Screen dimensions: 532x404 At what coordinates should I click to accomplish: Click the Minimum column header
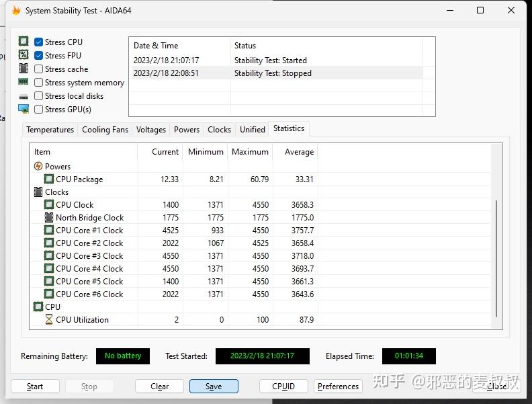click(x=206, y=152)
